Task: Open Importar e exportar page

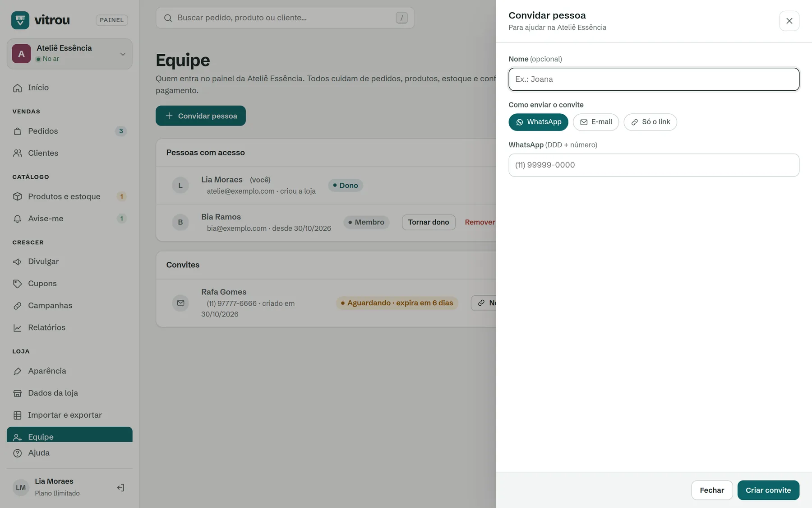Action: (x=69, y=415)
